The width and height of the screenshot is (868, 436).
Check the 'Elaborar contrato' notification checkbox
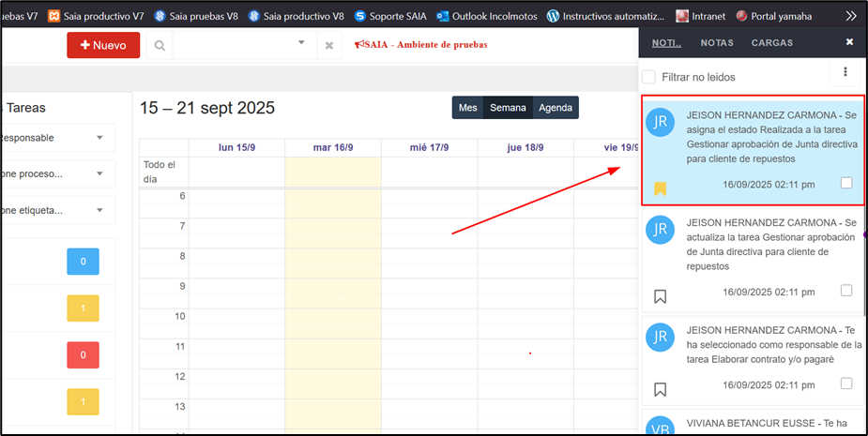tap(846, 383)
